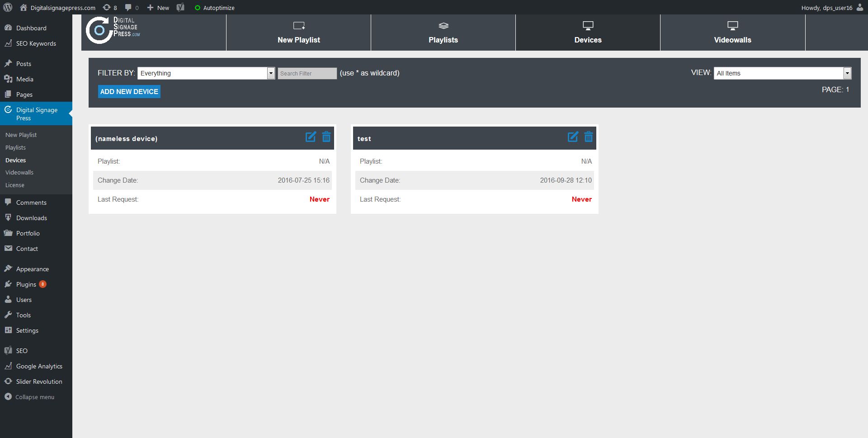Screen dimensions: 868x438
Task: Open the comments bubble in admin bar
Action: 132,8
